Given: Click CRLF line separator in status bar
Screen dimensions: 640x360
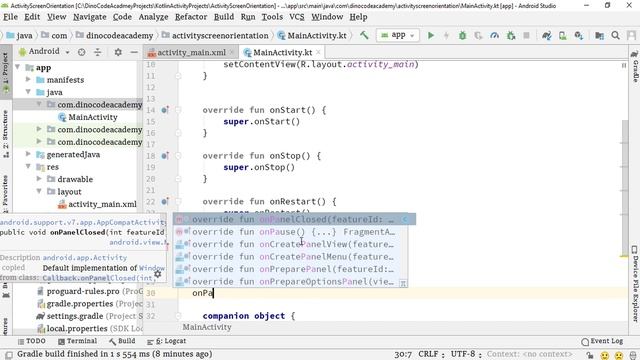Looking at the screenshot, I should click(428, 354).
